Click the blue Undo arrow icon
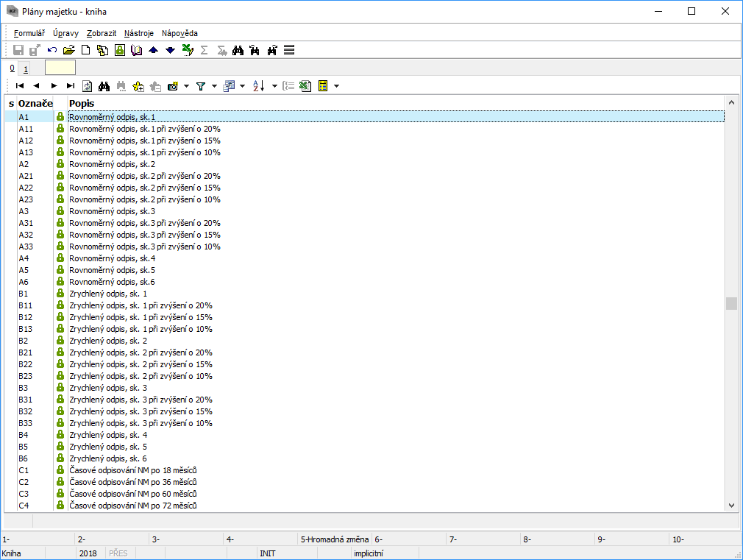Screen dimensions: 743x560 pos(52,50)
